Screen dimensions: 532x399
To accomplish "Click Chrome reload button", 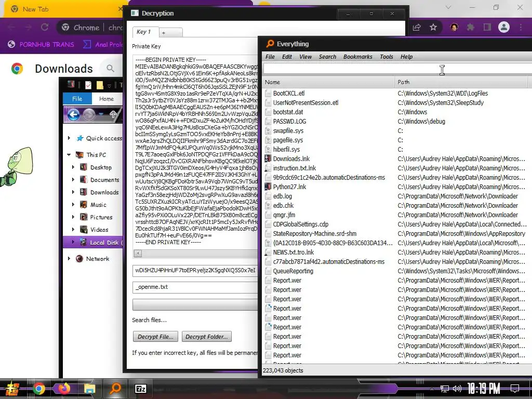I will click(x=45, y=27).
